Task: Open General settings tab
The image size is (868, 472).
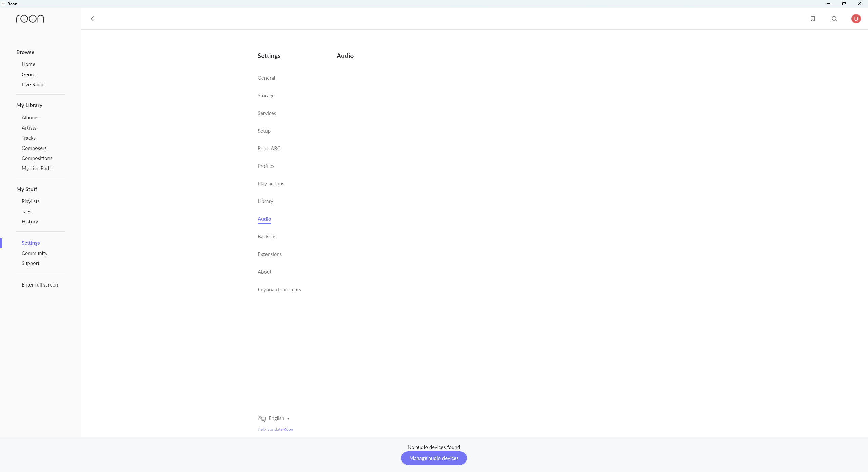Action: tap(266, 78)
